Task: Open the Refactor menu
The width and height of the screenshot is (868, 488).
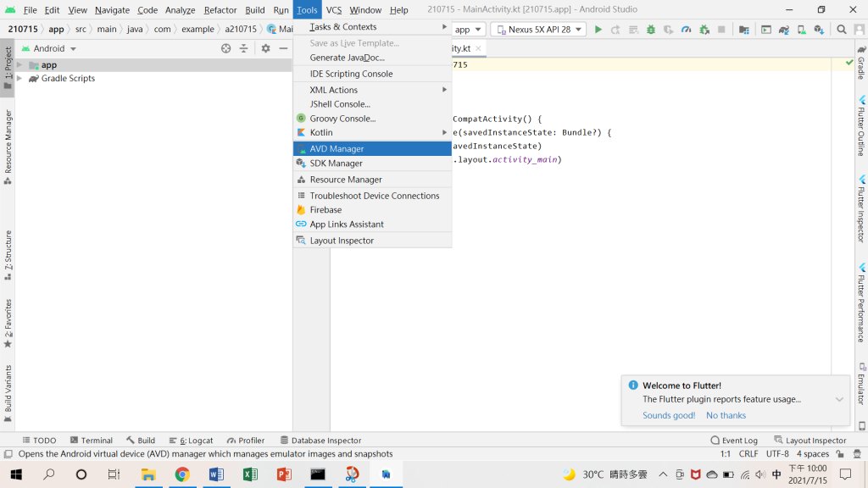Action: pos(220,10)
